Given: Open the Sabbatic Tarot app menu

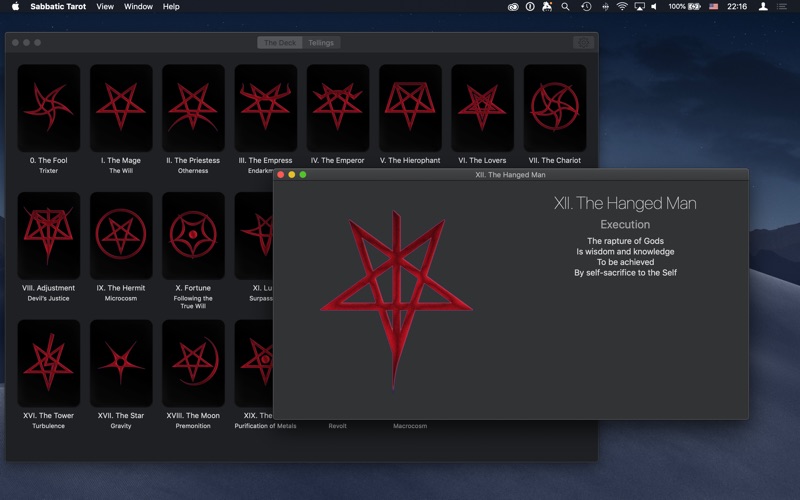Looking at the screenshot, I should coord(58,7).
